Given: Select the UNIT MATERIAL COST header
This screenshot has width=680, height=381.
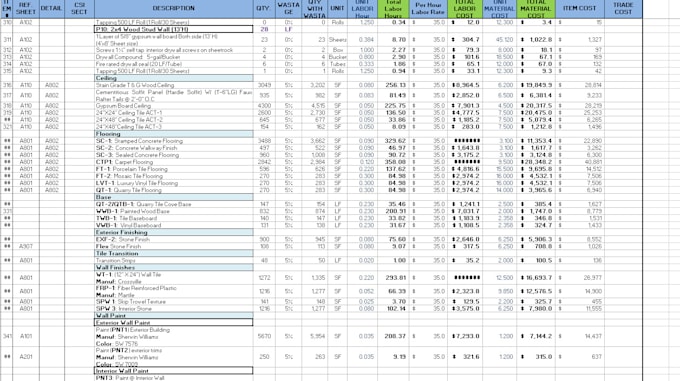Looking at the screenshot, I should [499, 8].
